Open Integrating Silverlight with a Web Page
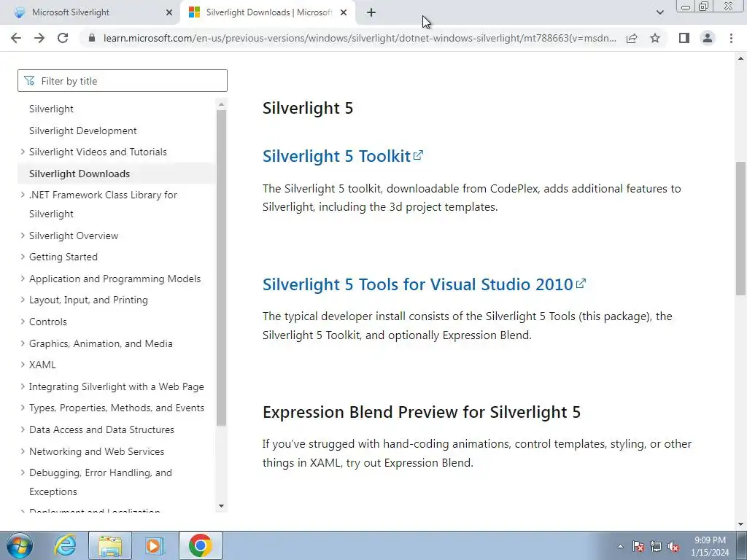747x560 pixels. pos(116,386)
